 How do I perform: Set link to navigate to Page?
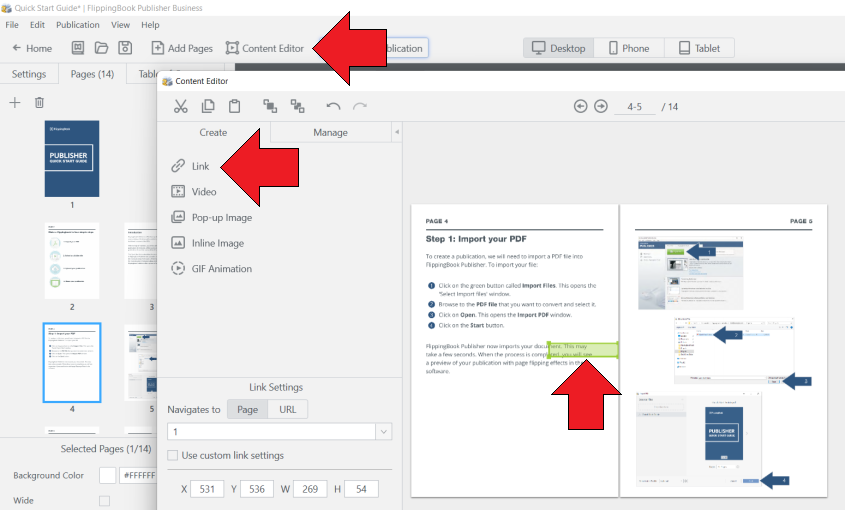[x=247, y=409]
